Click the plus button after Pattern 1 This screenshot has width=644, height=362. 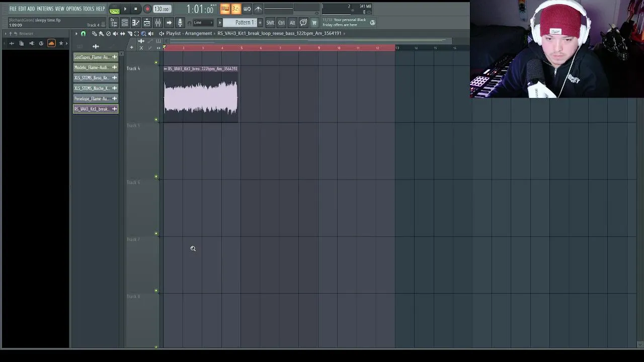pyautogui.click(x=260, y=23)
